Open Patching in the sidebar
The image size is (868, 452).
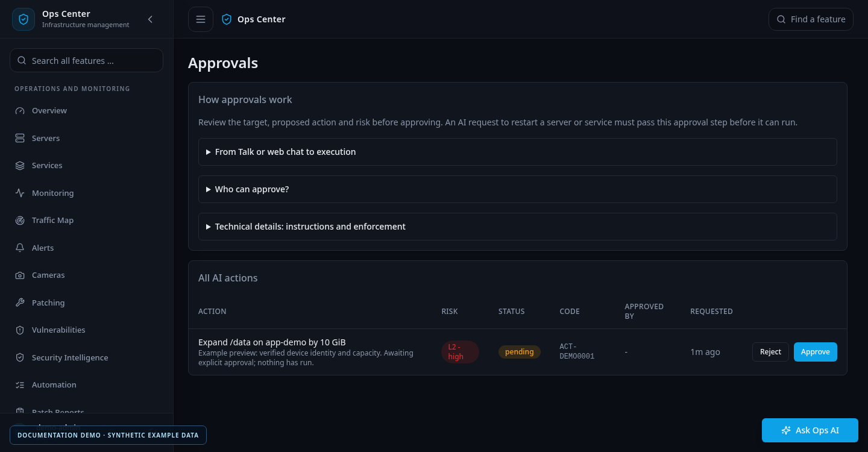(x=86, y=303)
